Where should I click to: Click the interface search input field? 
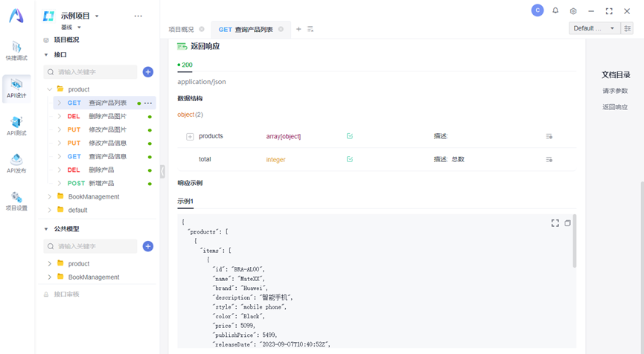pyautogui.click(x=92, y=72)
